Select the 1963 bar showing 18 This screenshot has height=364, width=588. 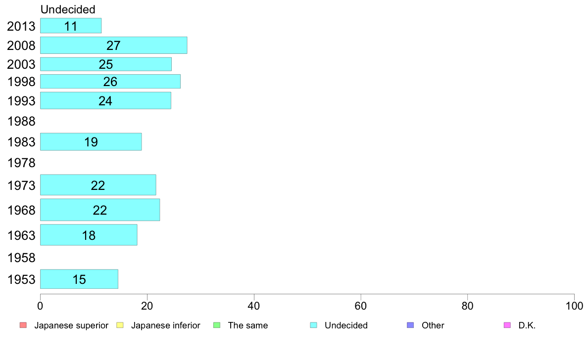tap(89, 235)
